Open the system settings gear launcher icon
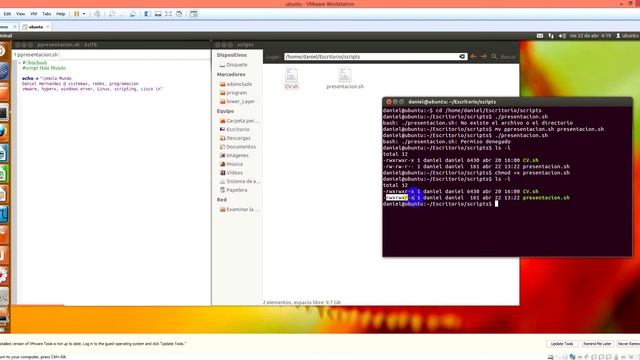 [3, 276]
